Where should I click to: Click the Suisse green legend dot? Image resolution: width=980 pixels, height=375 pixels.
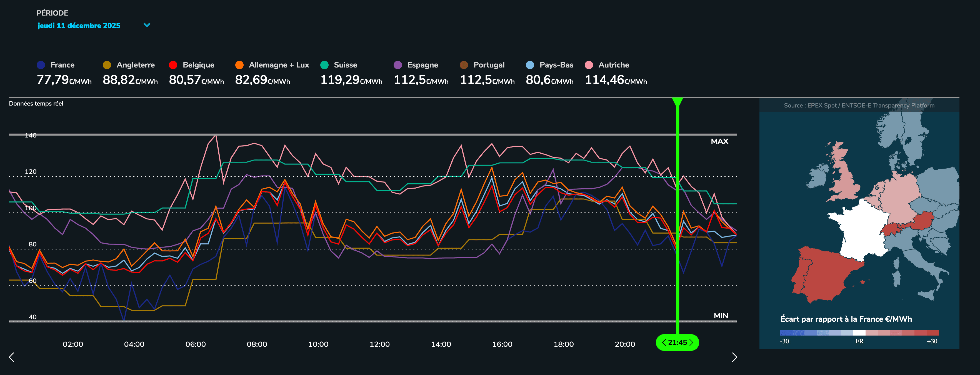(324, 65)
